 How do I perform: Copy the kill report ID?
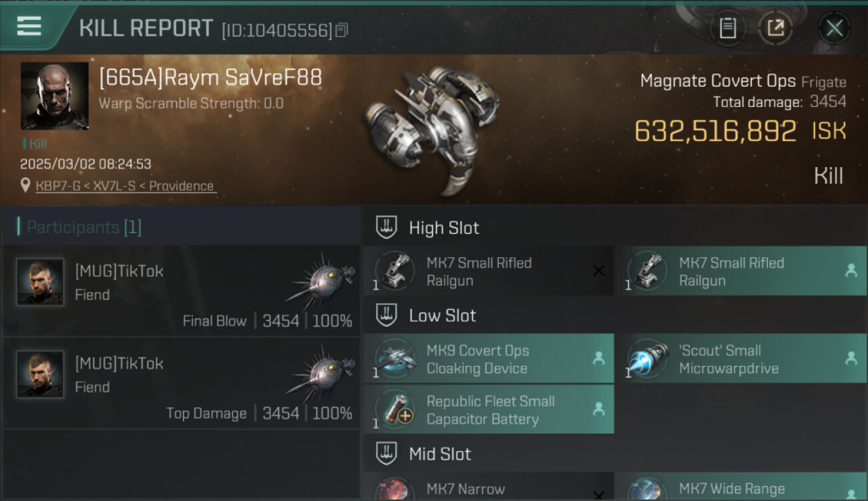(341, 30)
